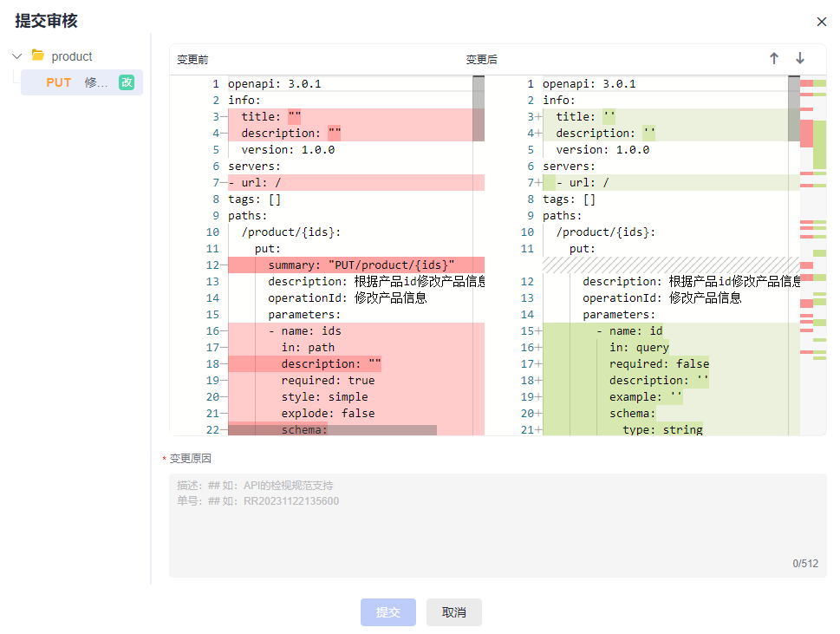Click the deleted summary line in 变更前
Image resolution: width=840 pixels, height=634 pixels.
pos(355,265)
